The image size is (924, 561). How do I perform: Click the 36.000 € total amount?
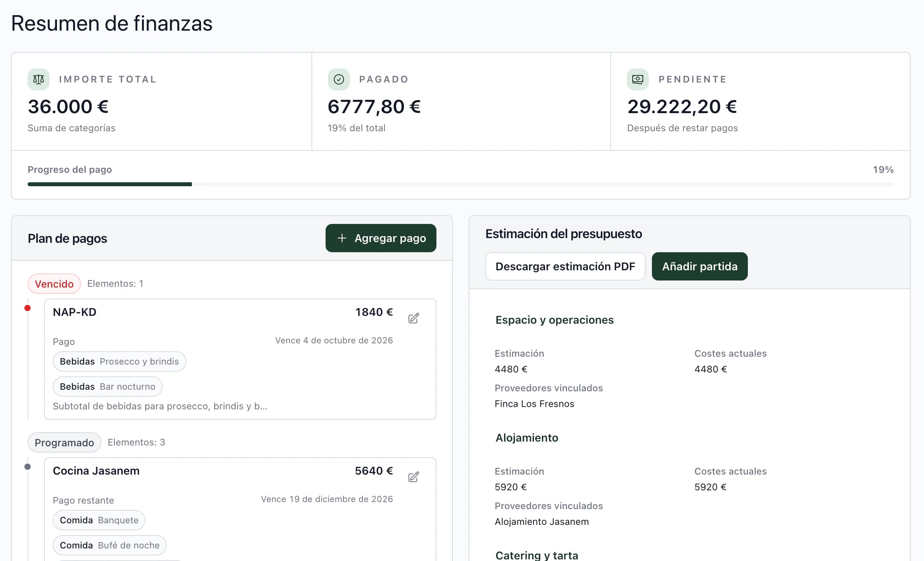(68, 106)
